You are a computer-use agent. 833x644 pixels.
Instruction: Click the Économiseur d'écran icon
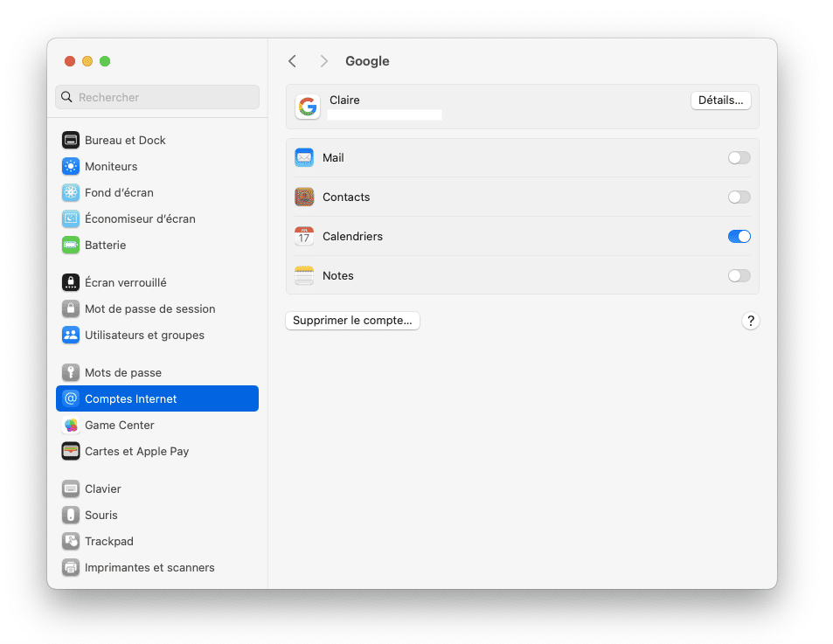[71, 218]
